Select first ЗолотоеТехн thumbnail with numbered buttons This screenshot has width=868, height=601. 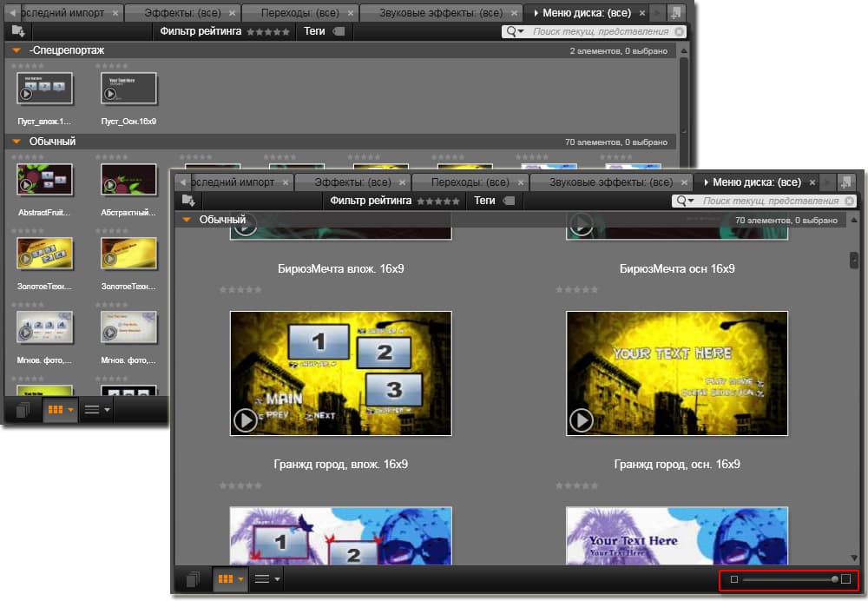point(44,253)
